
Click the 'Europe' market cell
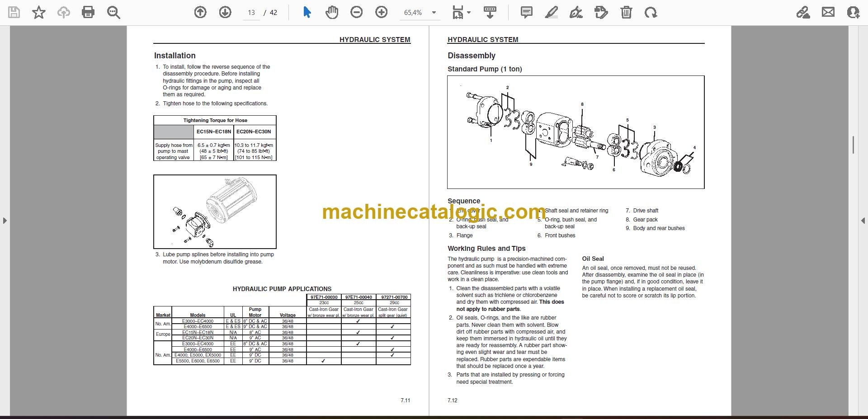[163, 335]
